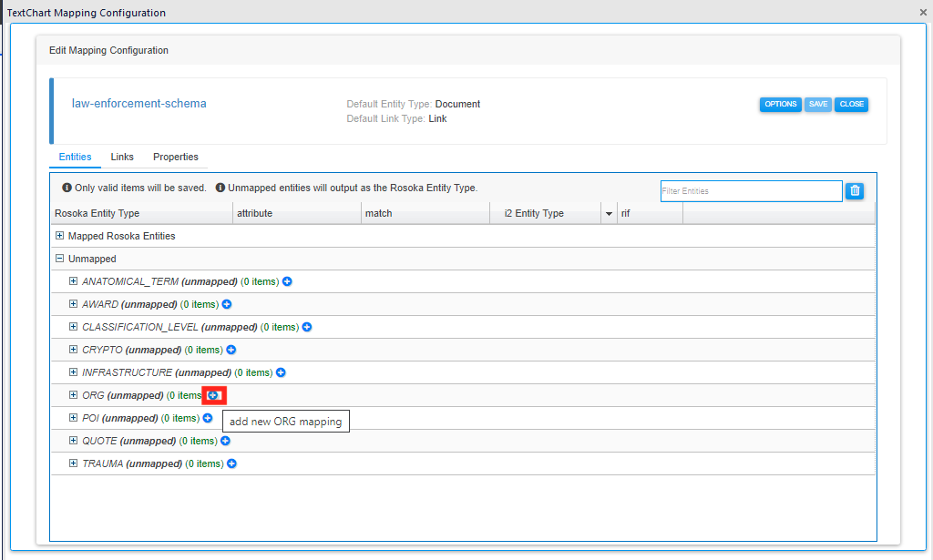This screenshot has width=933, height=560.
Task: Select 'TRAUMA (unmapped)' row text
Action: click(x=132, y=463)
